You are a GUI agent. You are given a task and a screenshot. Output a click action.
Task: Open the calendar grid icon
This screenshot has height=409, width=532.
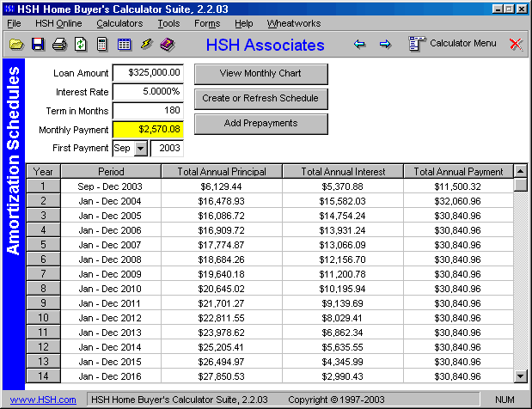(x=124, y=45)
